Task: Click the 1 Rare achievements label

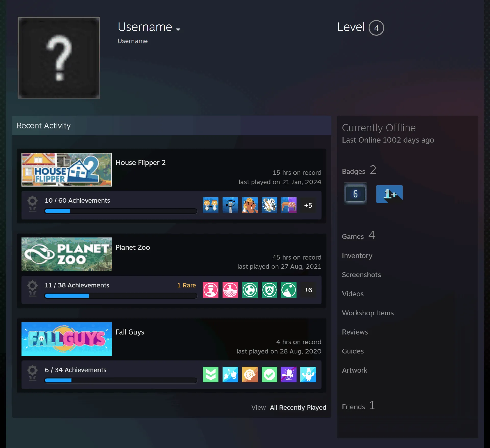Action: pyautogui.click(x=187, y=285)
